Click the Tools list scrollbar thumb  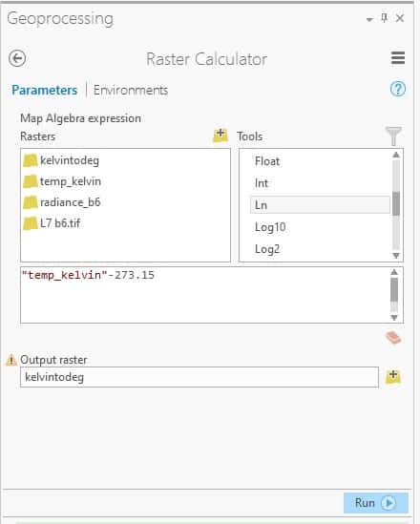(396, 204)
